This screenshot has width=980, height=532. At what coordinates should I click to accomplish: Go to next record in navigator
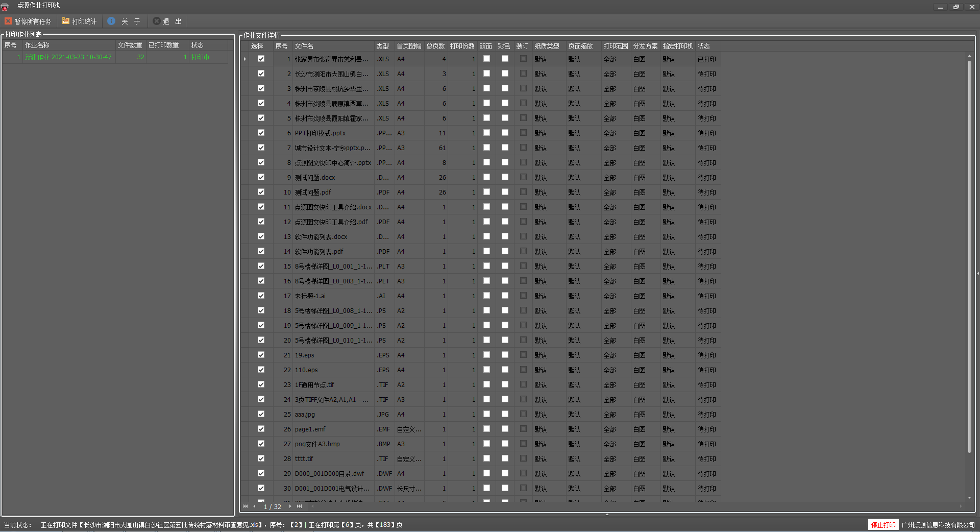point(290,506)
